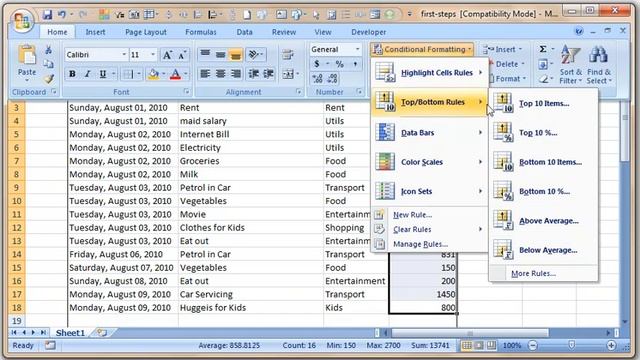Image resolution: width=640 pixels, height=360 pixels.
Task: Open Excel help question mark
Action: pyautogui.click(x=579, y=31)
